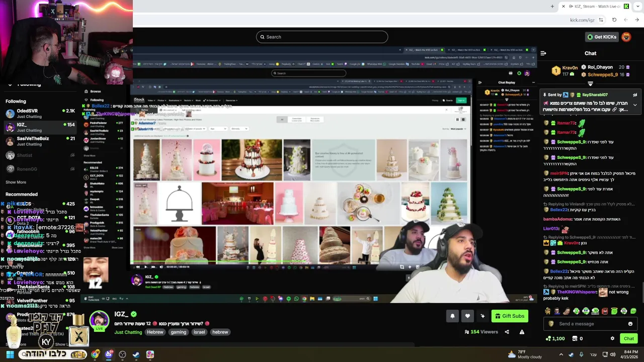644x362 pixels.
Task: Open Windows Start menu
Action: click(10, 354)
